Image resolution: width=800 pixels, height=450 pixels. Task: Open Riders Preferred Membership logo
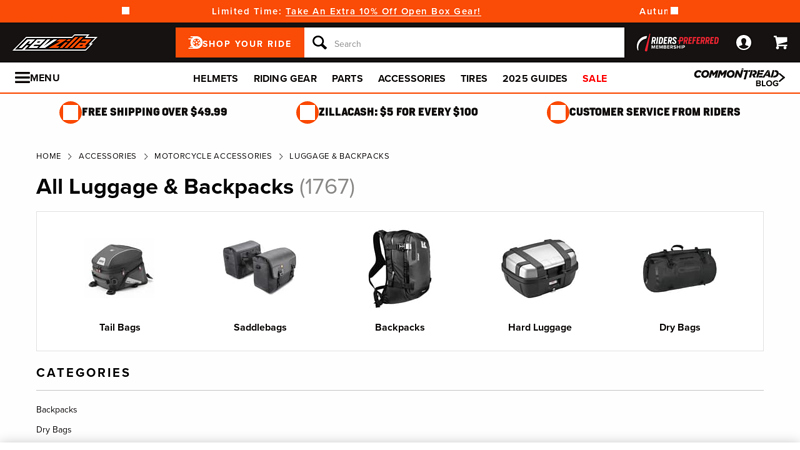(678, 42)
